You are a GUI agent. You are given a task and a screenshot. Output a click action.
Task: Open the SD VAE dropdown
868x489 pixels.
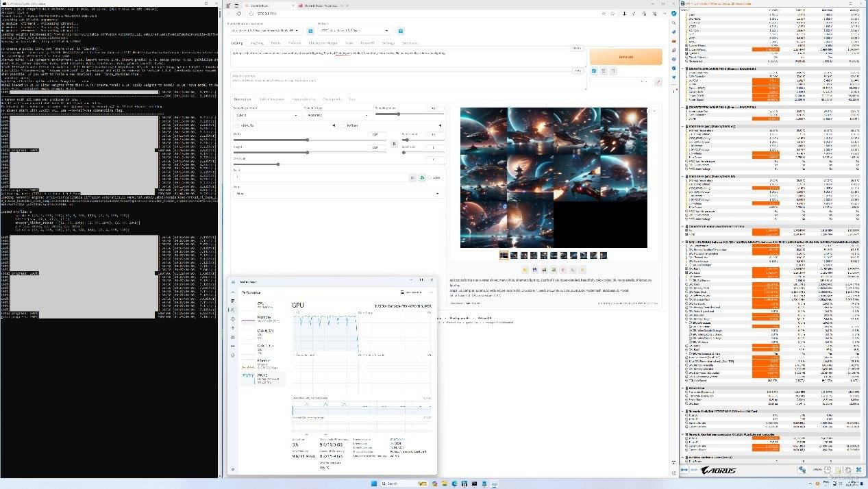355,31
